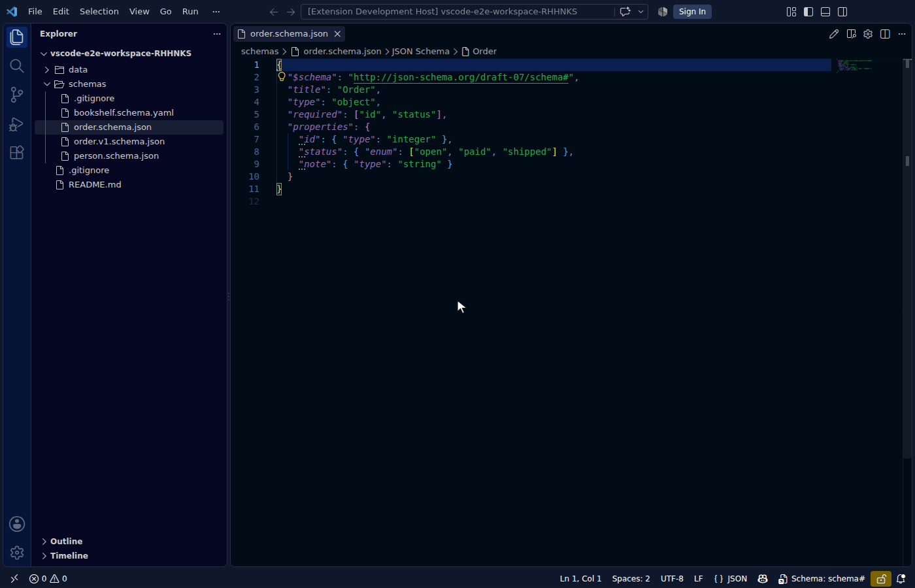Open the notifications bell in status bar
The width and height of the screenshot is (915, 588).
(x=901, y=579)
